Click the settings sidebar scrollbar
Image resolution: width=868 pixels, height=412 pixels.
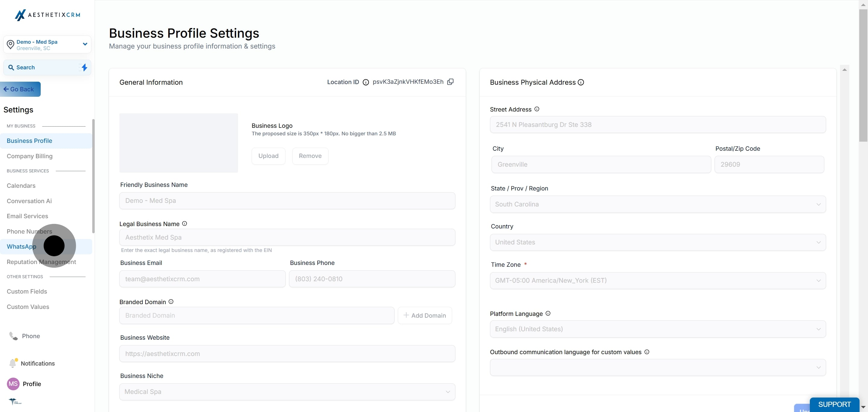pyautogui.click(x=93, y=175)
